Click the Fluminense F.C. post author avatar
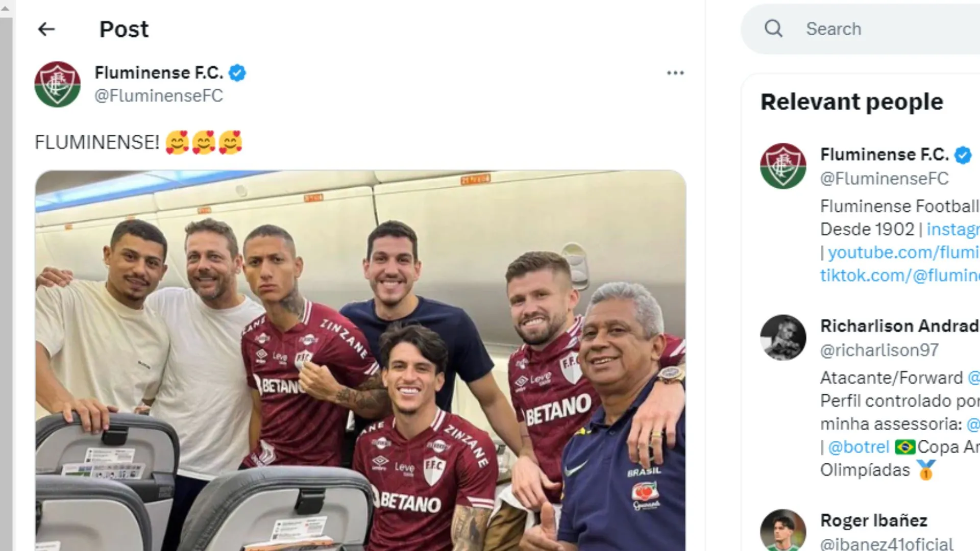This screenshot has width=980, height=551. click(57, 84)
